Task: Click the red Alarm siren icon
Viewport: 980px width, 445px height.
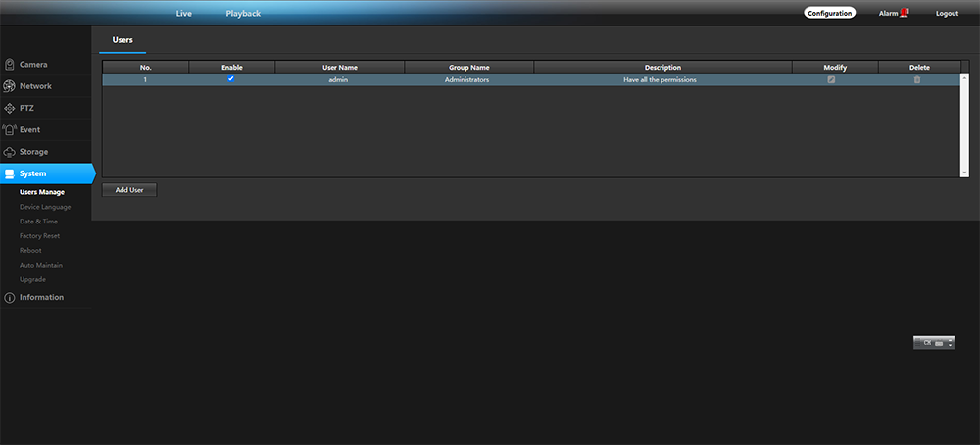Action: tap(905, 13)
